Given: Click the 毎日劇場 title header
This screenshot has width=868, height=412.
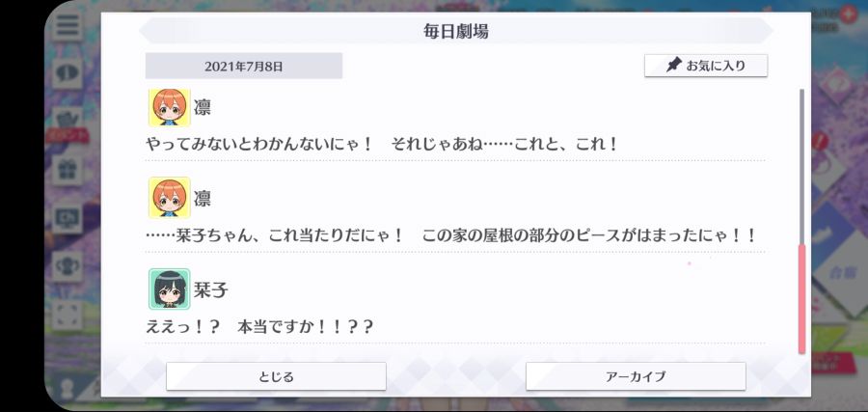Looking at the screenshot, I should point(455,32).
